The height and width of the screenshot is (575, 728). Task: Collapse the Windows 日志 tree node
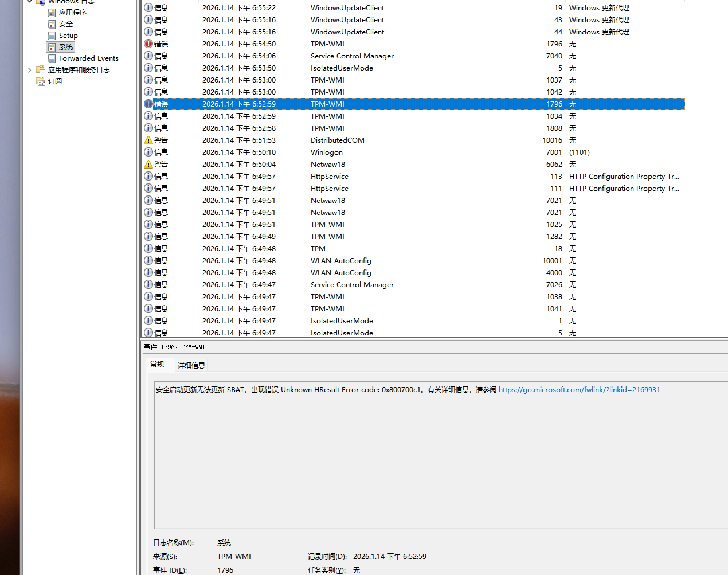(30, 1)
